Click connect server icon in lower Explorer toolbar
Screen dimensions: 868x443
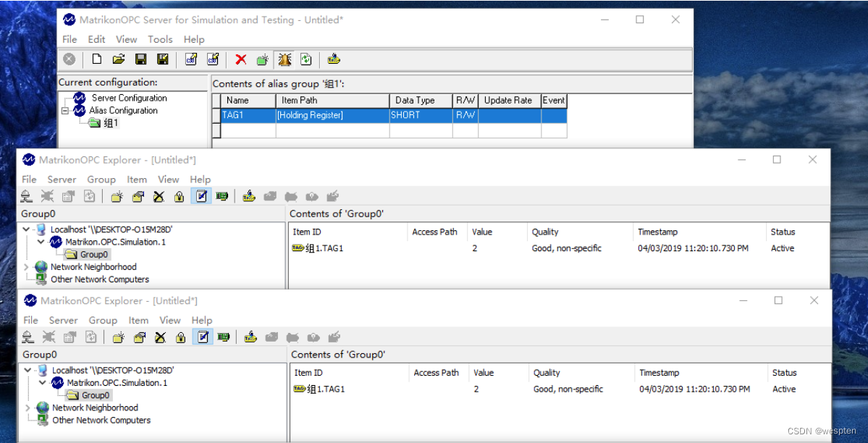tap(28, 337)
